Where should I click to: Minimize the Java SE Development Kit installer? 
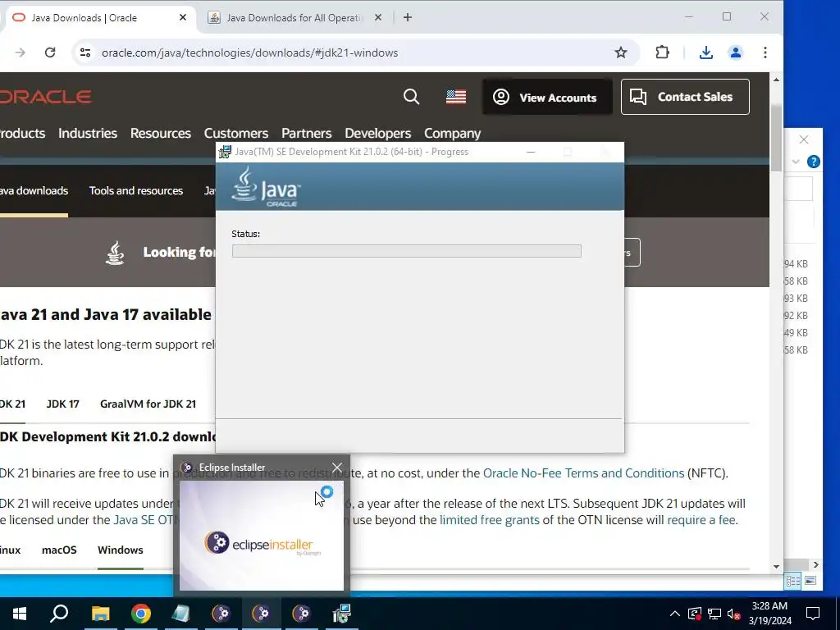tap(531, 152)
